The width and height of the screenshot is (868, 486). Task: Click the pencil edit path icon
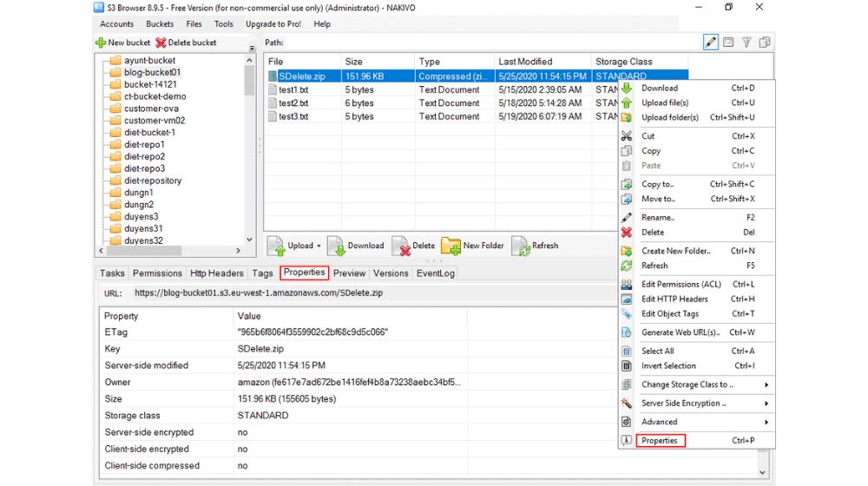[711, 43]
